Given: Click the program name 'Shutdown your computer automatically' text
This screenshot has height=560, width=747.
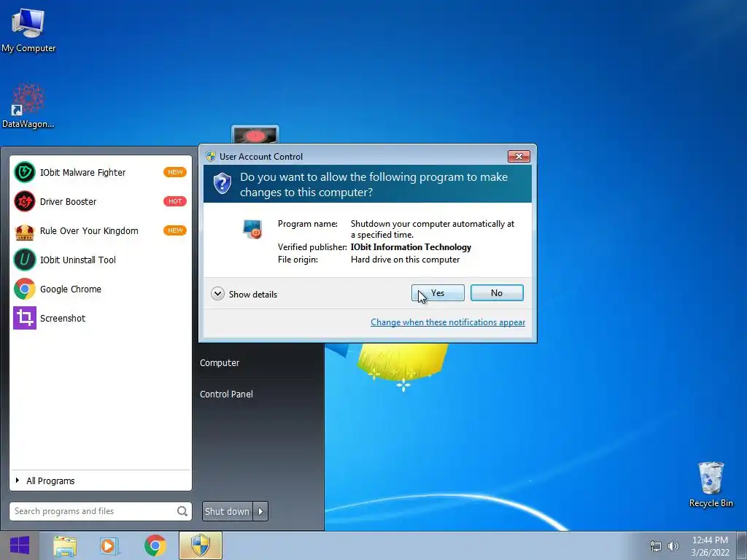Looking at the screenshot, I should point(433,229).
